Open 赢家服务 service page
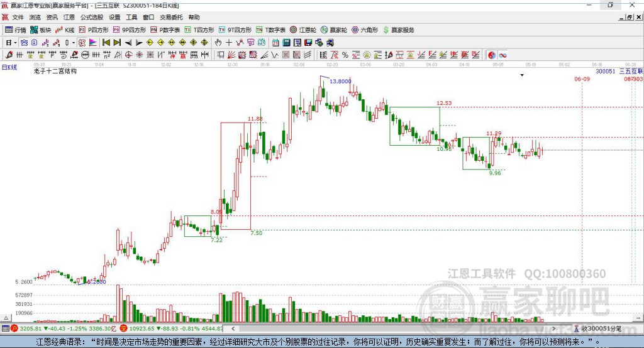The image size is (644, 348). tap(399, 30)
